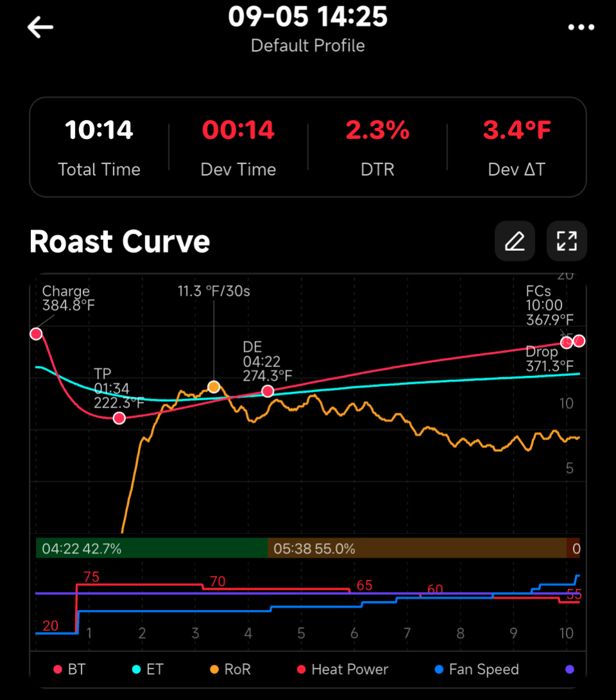The height and width of the screenshot is (700, 616).
Task: Select the TP turning point marker
Action: click(119, 418)
